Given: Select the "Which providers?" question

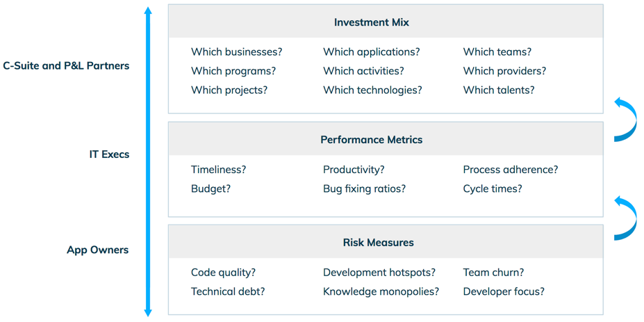Looking at the screenshot, I should pyautogui.click(x=504, y=71).
